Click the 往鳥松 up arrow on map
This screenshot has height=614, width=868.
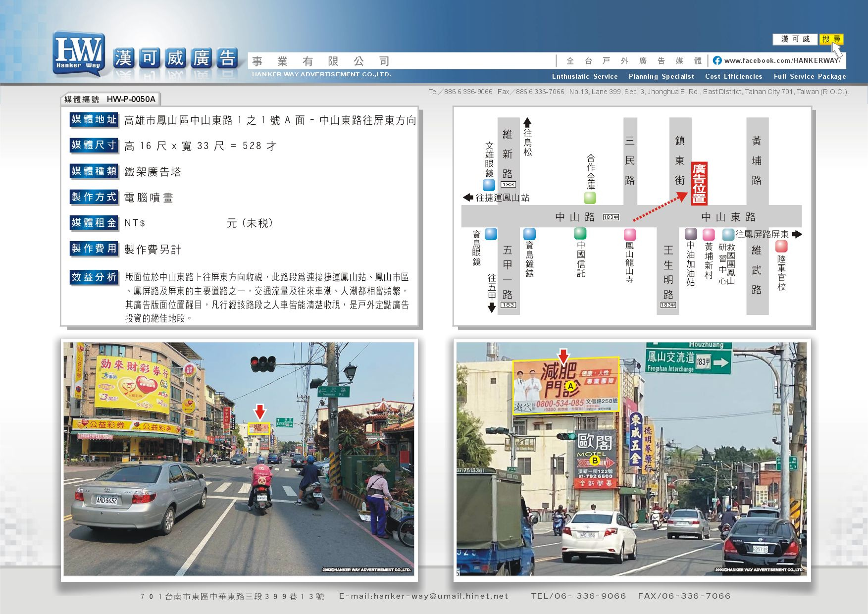click(x=527, y=122)
